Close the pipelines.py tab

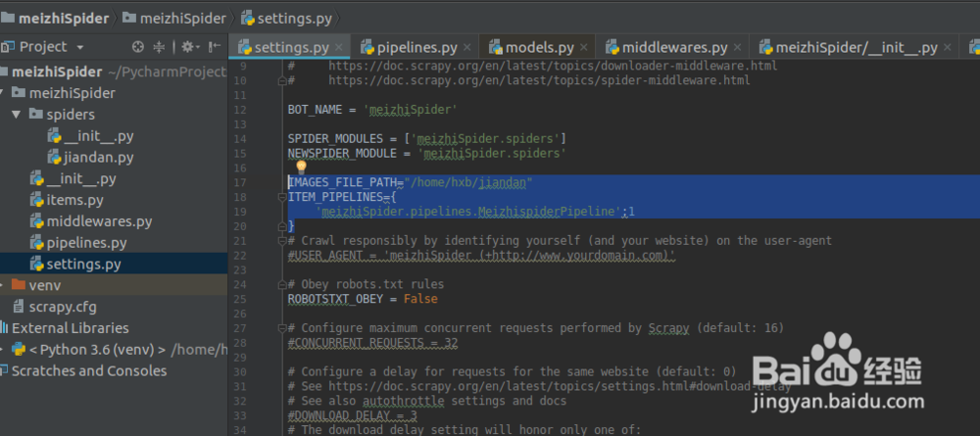pos(466,47)
